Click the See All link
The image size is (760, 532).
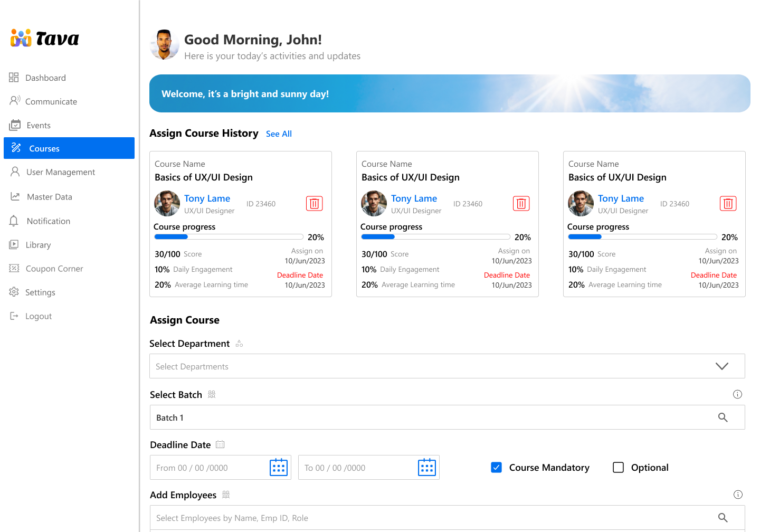279,134
